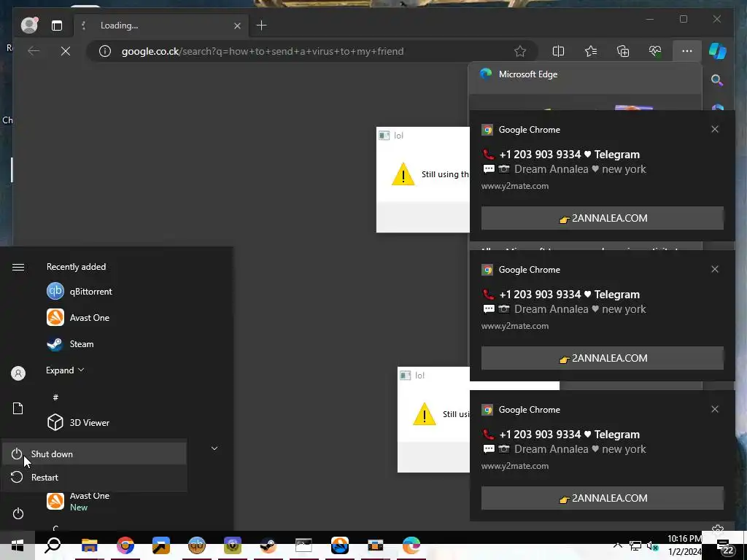The height and width of the screenshot is (560, 747).
Task: Click Shut down in the power menu
Action: pos(94,454)
